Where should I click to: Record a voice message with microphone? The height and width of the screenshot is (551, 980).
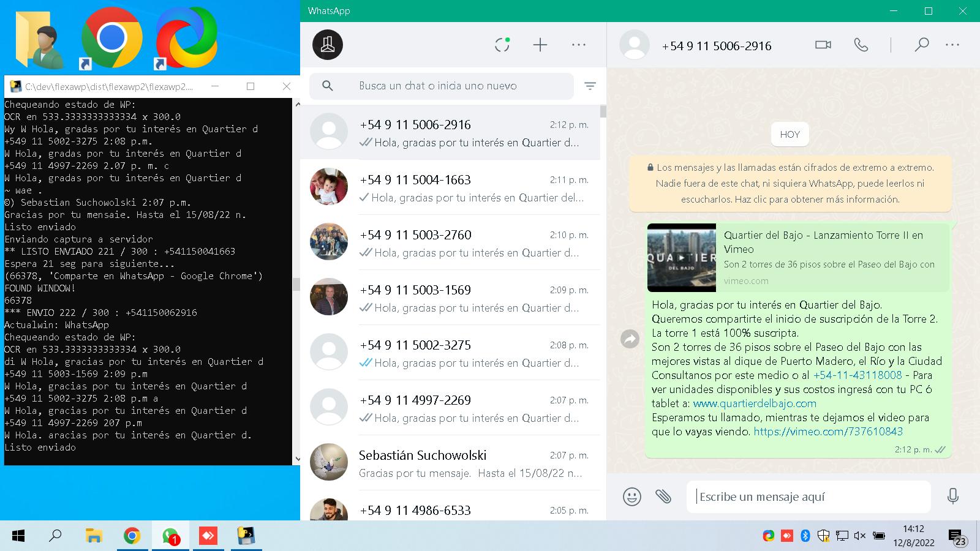pos(952,496)
